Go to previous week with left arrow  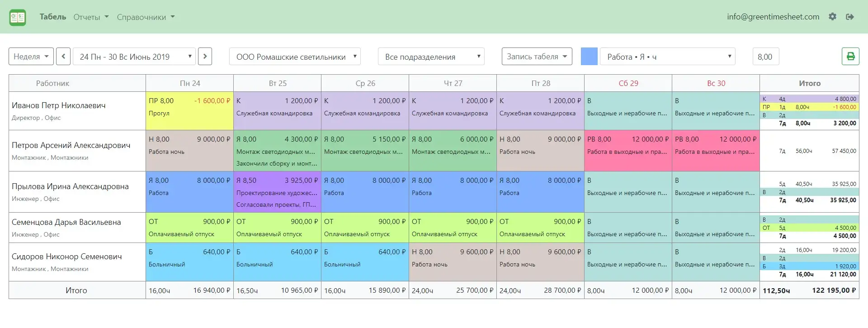pyautogui.click(x=63, y=57)
